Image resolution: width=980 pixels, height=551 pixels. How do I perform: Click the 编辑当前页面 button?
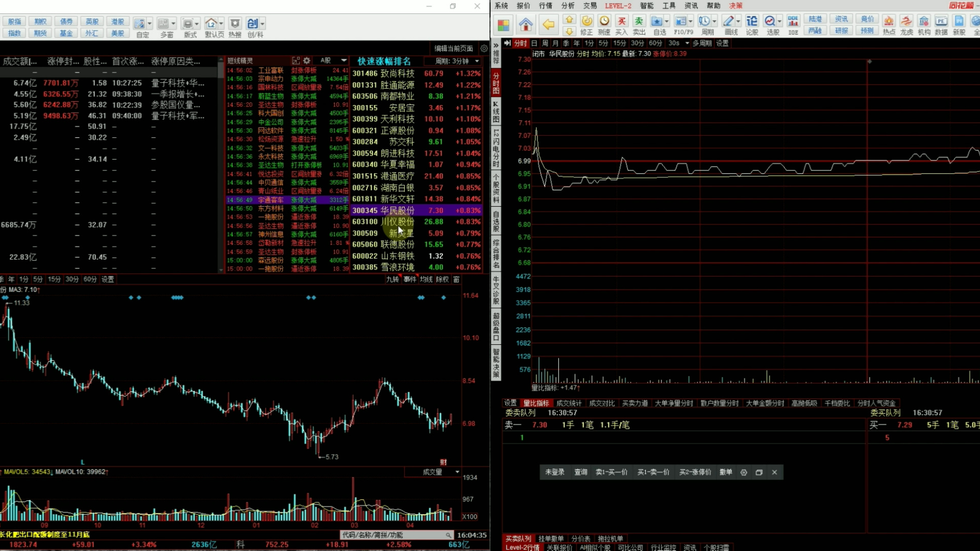click(x=453, y=48)
